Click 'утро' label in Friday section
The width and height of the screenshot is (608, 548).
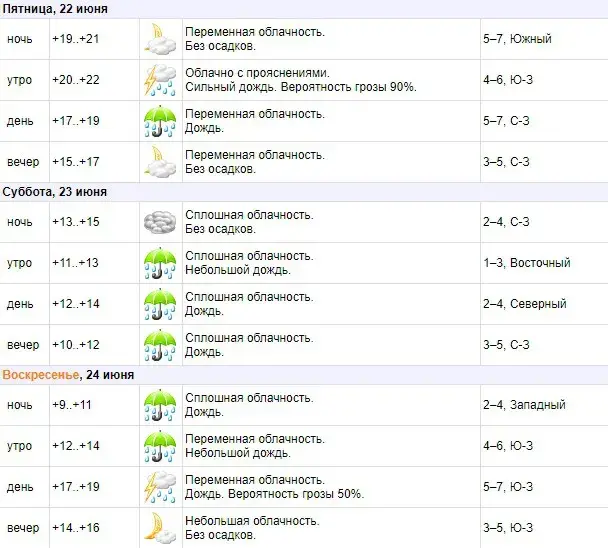19,80
